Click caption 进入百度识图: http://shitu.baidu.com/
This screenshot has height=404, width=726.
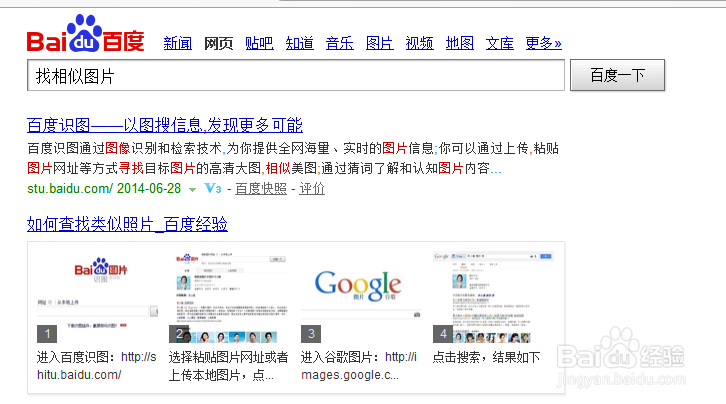[97, 366]
